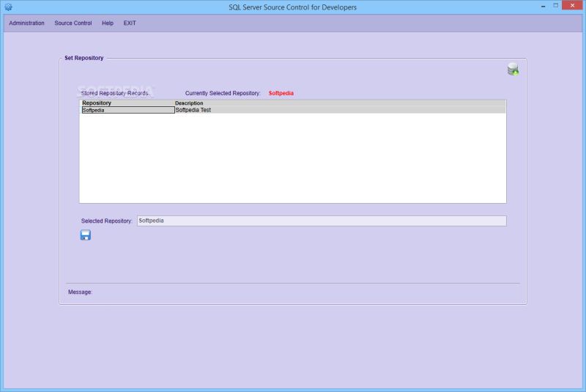Open the Source Control menu
Image resolution: width=586 pixels, height=392 pixels.
(x=73, y=23)
